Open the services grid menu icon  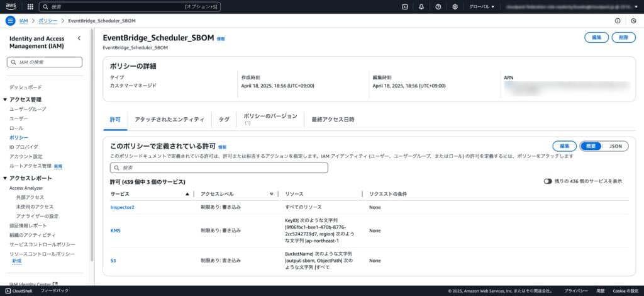[30, 6]
